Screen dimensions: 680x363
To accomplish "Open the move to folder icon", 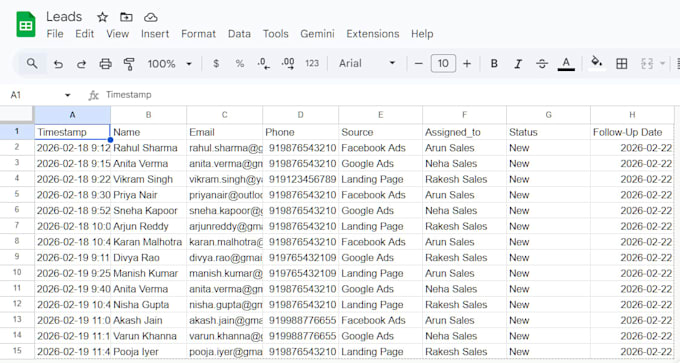I will [126, 17].
